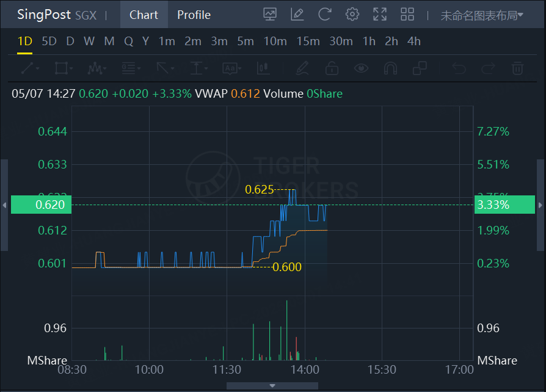The height and width of the screenshot is (392, 546).
Task: Click the yellow 0.625 high marker label
Action: tap(260, 190)
